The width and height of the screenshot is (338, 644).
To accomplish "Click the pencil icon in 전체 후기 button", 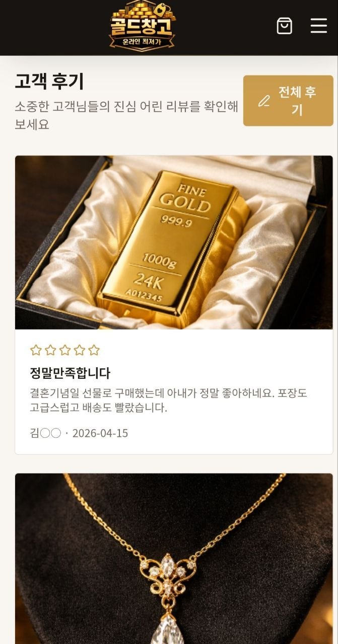I will click(x=264, y=101).
